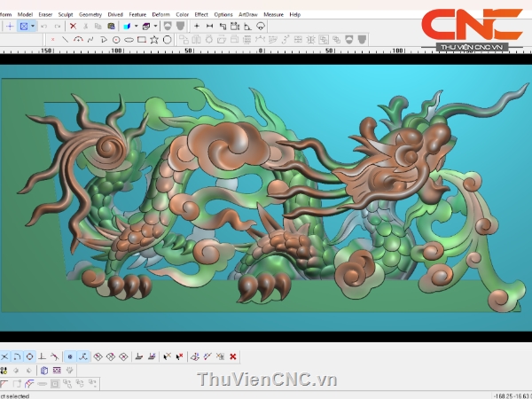Open the selection mode dropdown arrow
This screenshot has width=532, height=399.
coord(33,27)
